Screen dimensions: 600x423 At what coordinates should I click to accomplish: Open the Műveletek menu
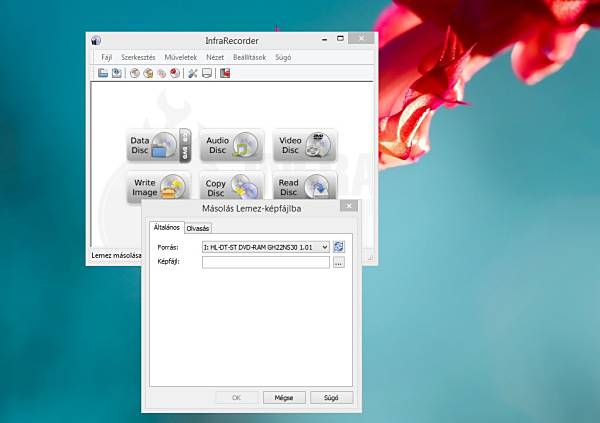tap(181, 57)
